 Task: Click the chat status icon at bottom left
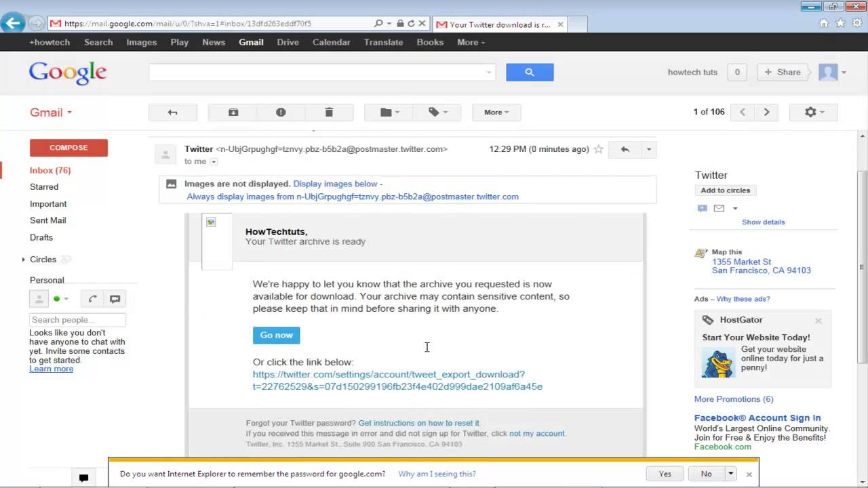point(83,478)
